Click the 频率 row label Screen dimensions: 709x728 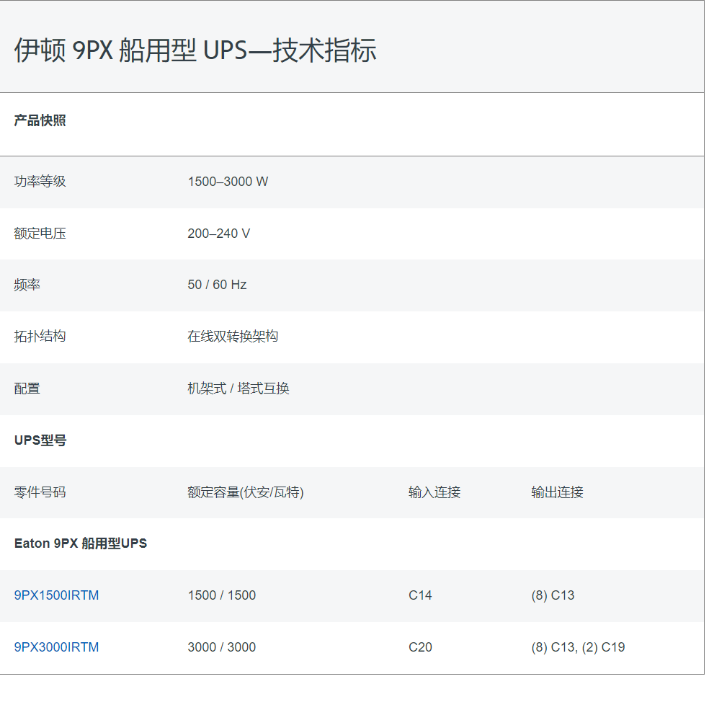point(27,285)
